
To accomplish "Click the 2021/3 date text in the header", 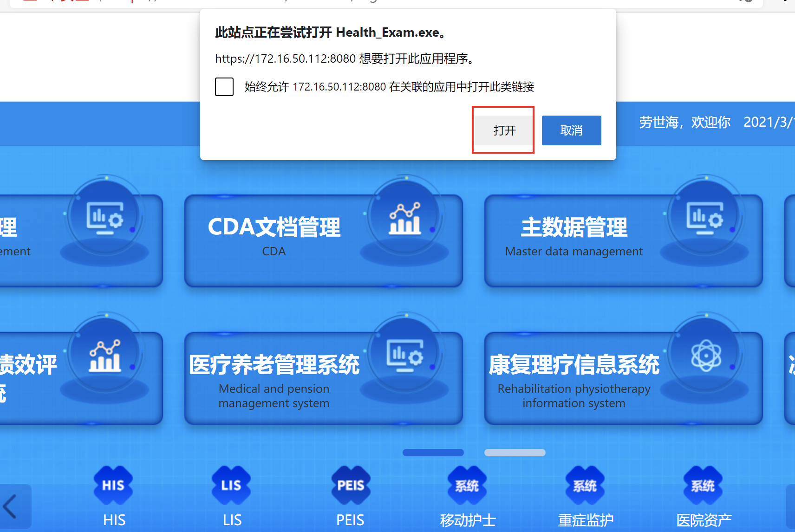I will 769,122.
